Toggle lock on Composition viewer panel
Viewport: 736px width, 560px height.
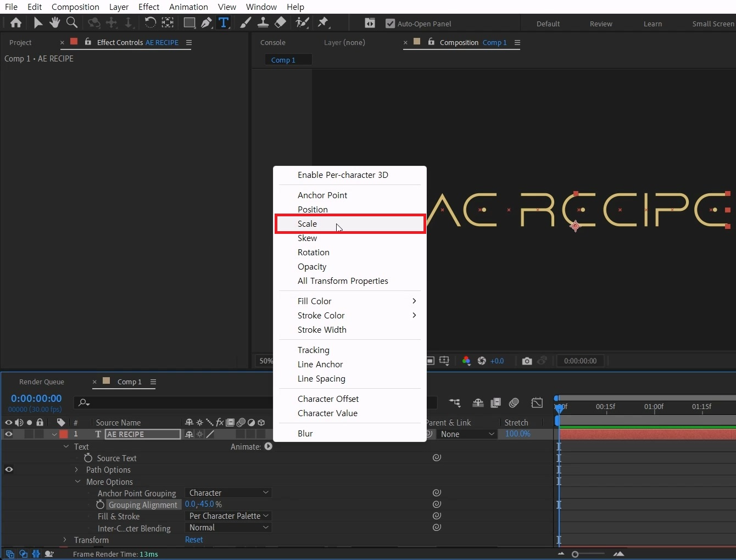point(431,42)
